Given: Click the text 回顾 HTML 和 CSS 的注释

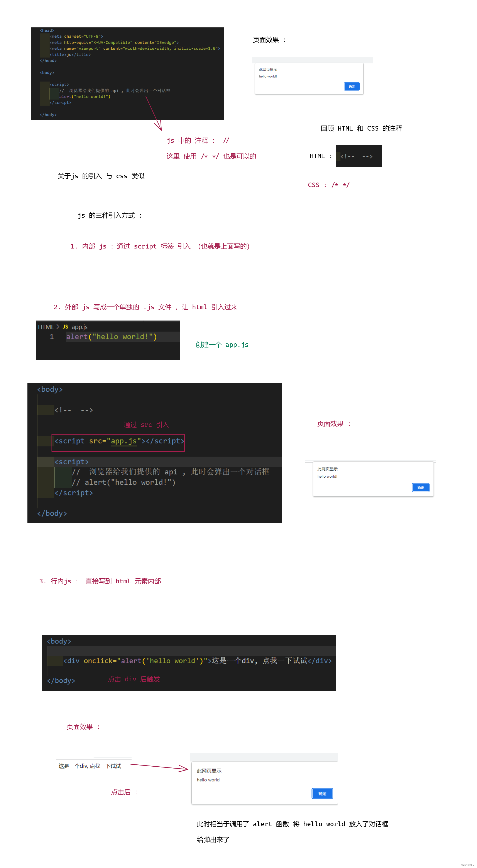Looking at the screenshot, I should pyautogui.click(x=361, y=128).
